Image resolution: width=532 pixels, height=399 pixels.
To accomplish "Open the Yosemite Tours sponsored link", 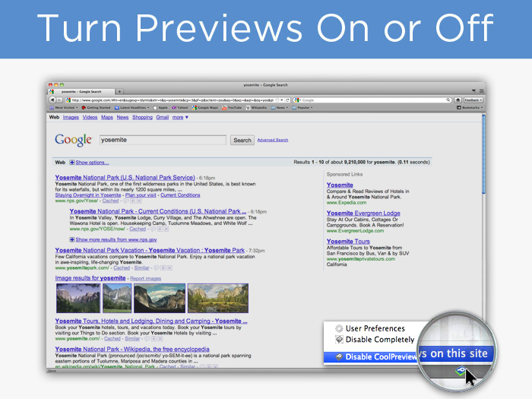I will [348, 241].
